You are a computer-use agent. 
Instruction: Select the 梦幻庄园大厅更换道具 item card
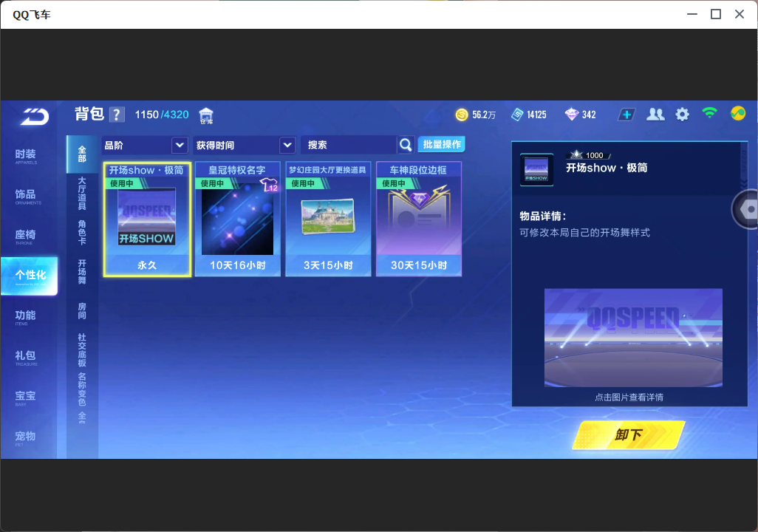(x=328, y=219)
